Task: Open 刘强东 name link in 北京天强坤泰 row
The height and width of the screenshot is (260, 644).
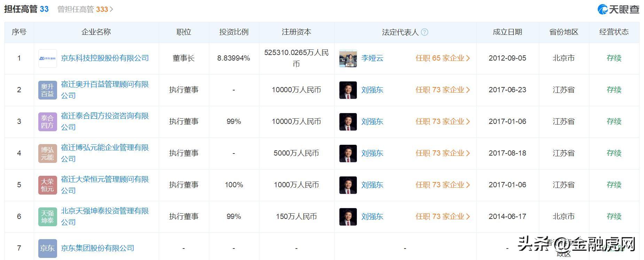Action: [x=372, y=216]
